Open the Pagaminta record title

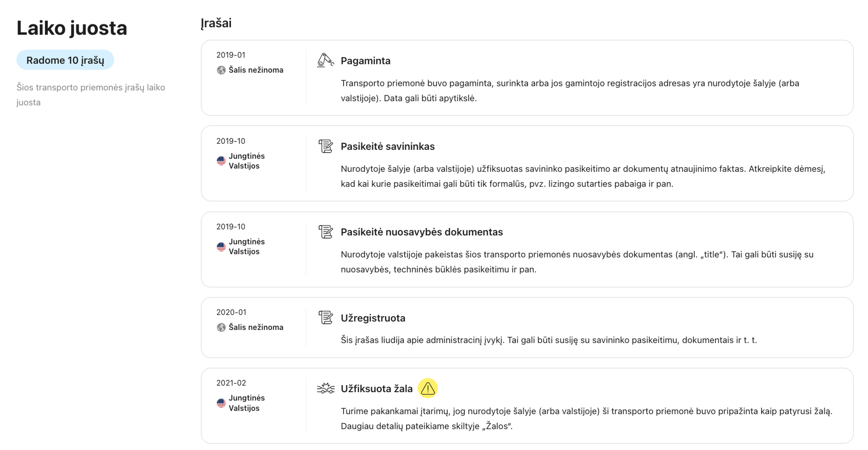[366, 61]
